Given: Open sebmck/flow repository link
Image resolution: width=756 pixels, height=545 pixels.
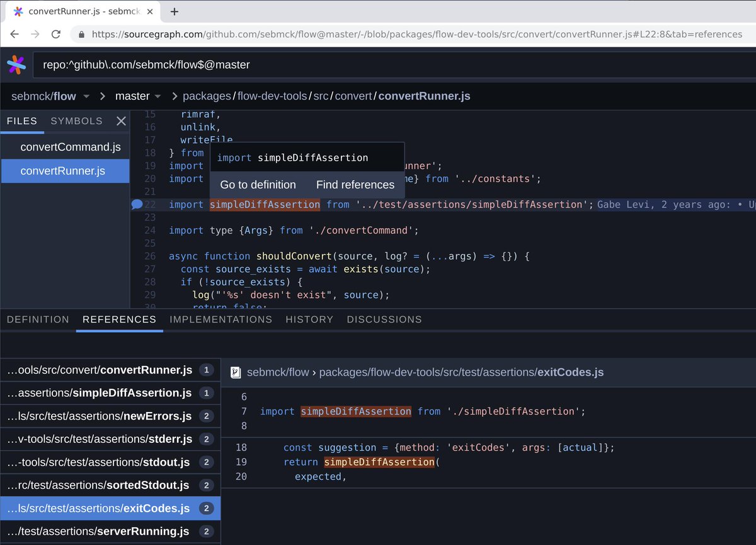Looking at the screenshot, I should pyautogui.click(x=43, y=96).
